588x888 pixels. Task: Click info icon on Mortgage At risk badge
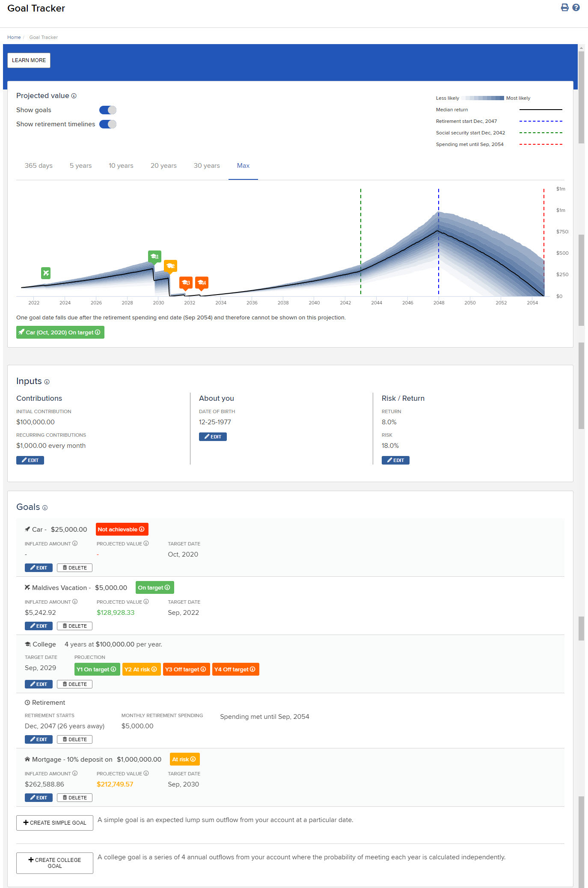pos(193,759)
